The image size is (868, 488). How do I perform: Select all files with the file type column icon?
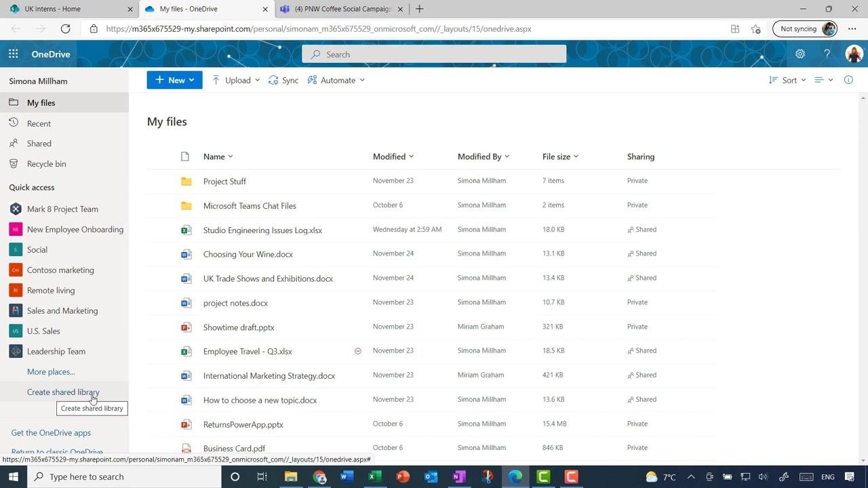pos(185,157)
